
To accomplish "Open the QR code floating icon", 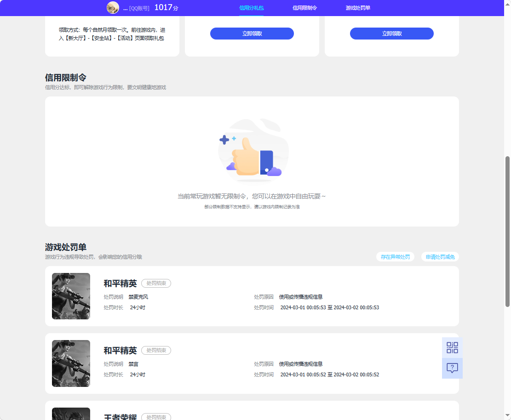I will pos(452,347).
